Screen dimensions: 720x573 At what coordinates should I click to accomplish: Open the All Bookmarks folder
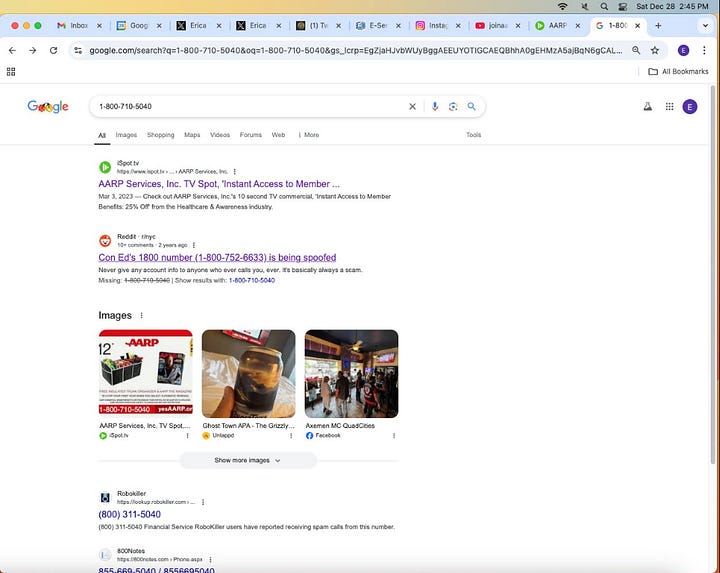pos(678,72)
